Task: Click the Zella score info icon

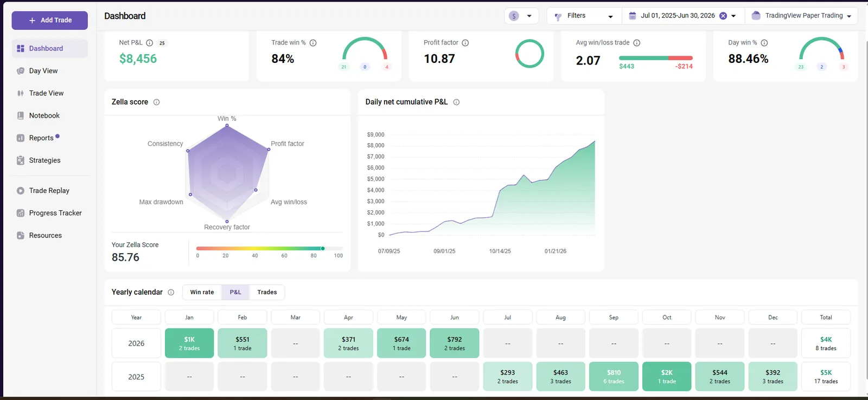Action: click(156, 102)
